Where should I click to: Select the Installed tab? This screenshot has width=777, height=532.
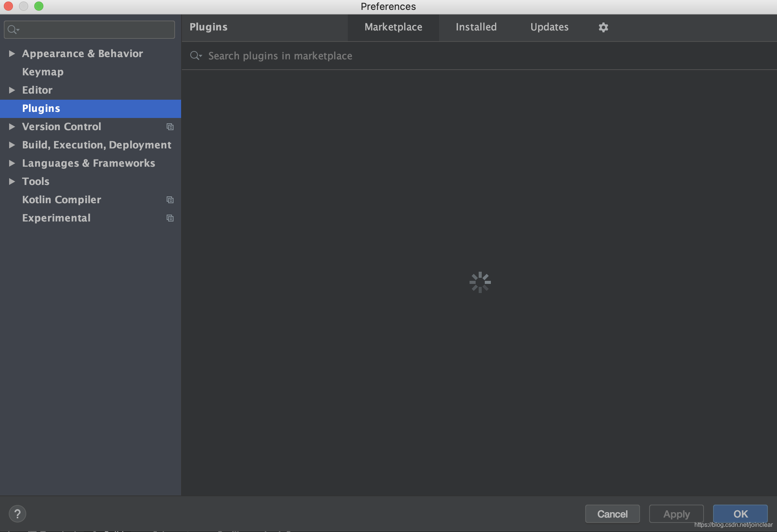point(476,27)
